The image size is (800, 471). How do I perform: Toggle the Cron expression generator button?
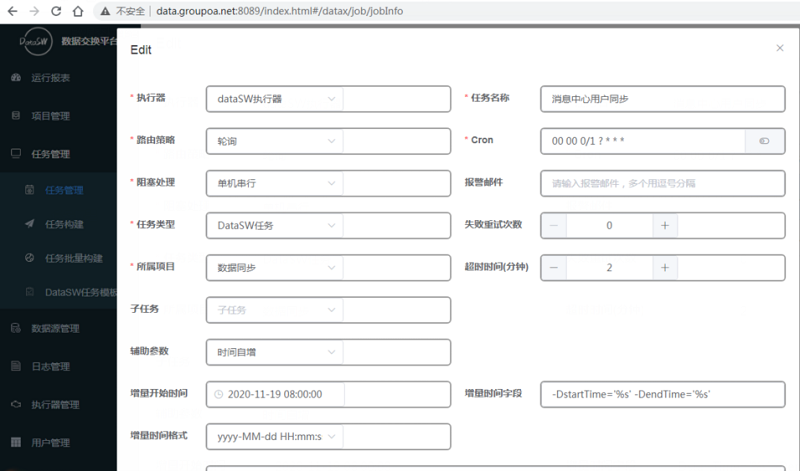[764, 141]
